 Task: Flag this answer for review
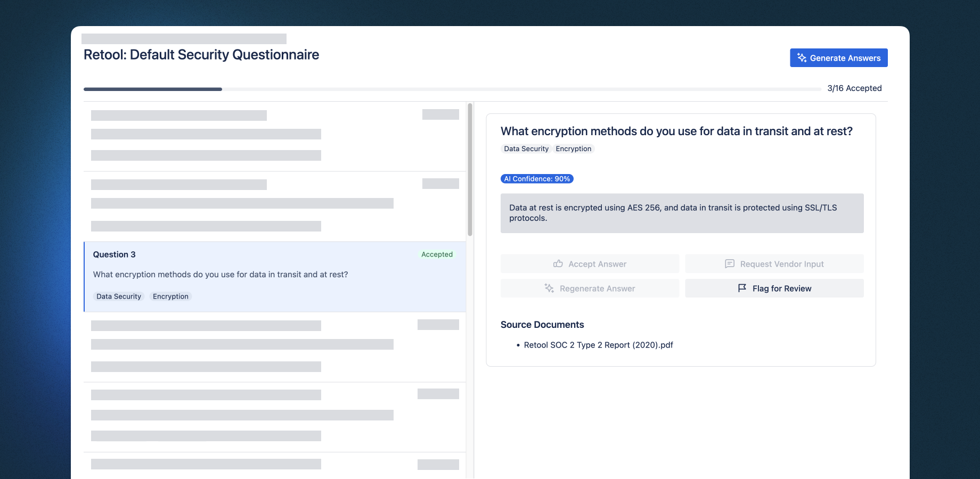[x=774, y=288]
